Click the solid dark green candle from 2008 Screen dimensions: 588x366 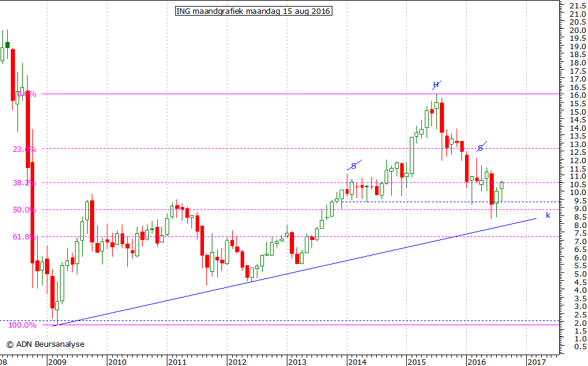[7, 45]
